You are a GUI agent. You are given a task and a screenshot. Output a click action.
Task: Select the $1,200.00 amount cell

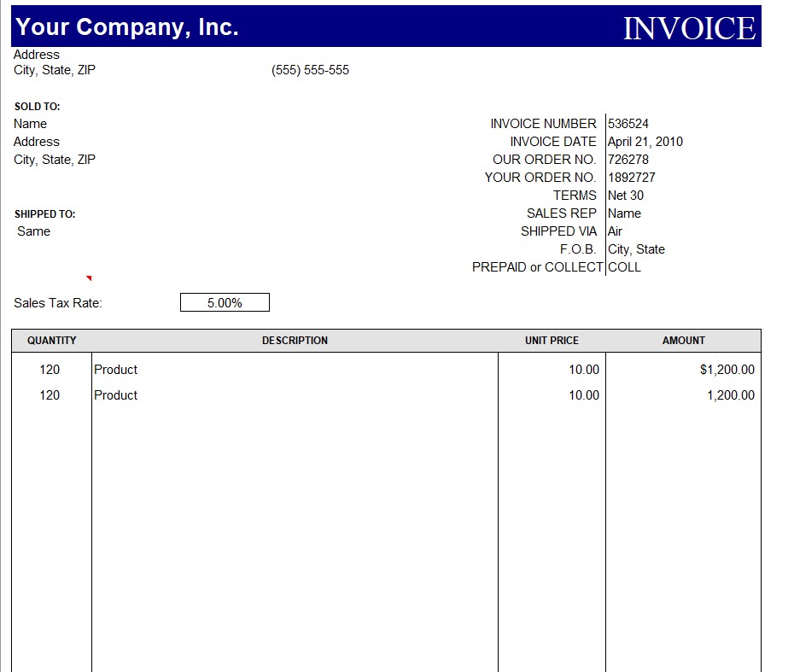[727, 370]
